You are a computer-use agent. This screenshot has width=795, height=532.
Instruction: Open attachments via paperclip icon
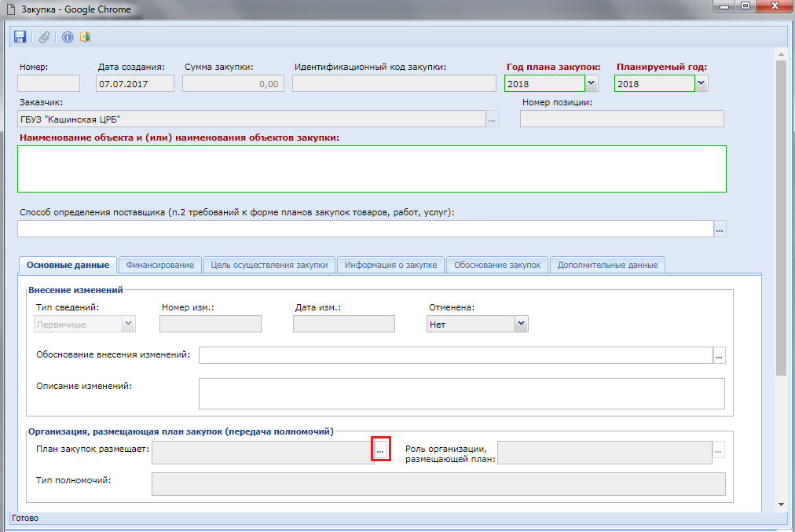pyautogui.click(x=45, y=37)
